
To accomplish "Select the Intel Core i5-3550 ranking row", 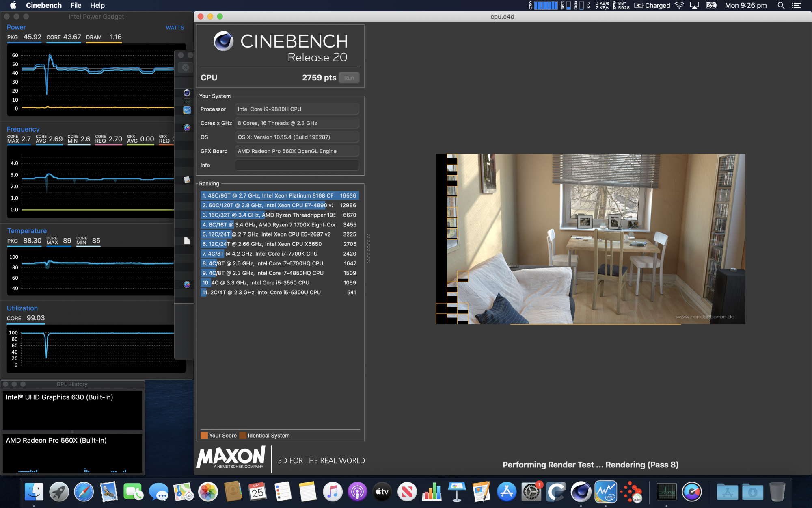I will [x=279, y=283].
